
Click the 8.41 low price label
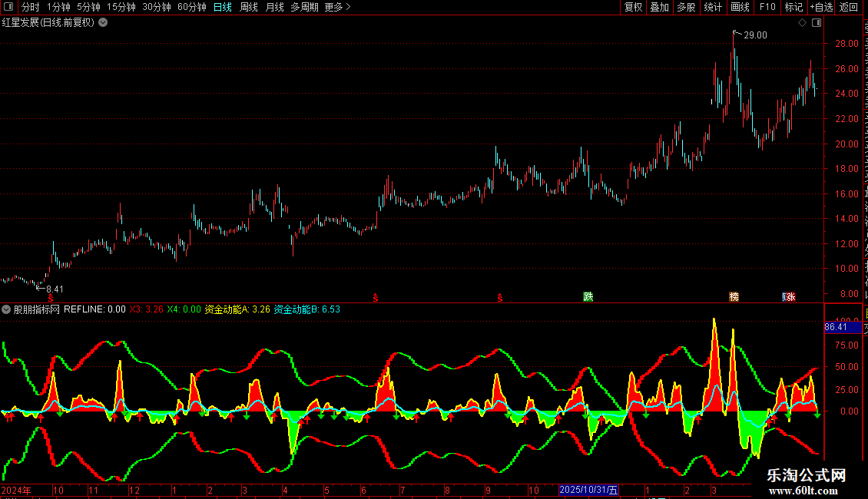(55, 289)
